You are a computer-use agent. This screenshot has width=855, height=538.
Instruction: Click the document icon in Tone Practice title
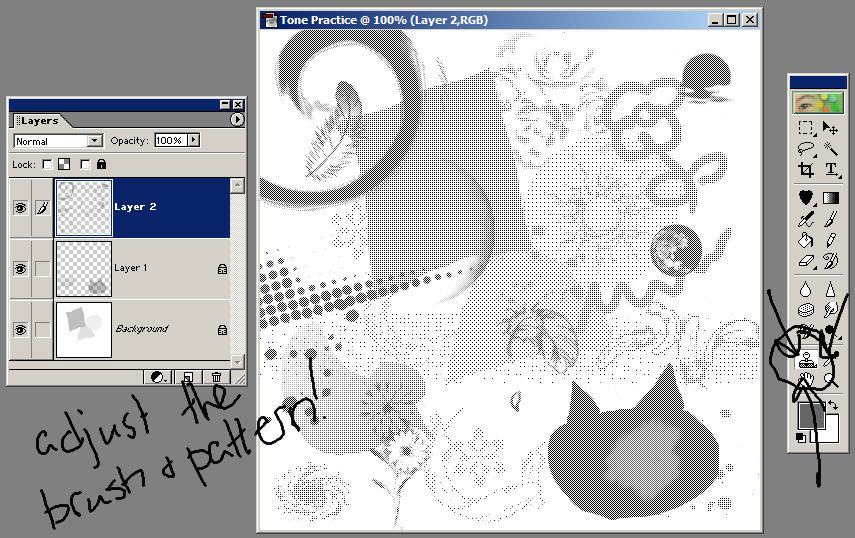point(270,21)
